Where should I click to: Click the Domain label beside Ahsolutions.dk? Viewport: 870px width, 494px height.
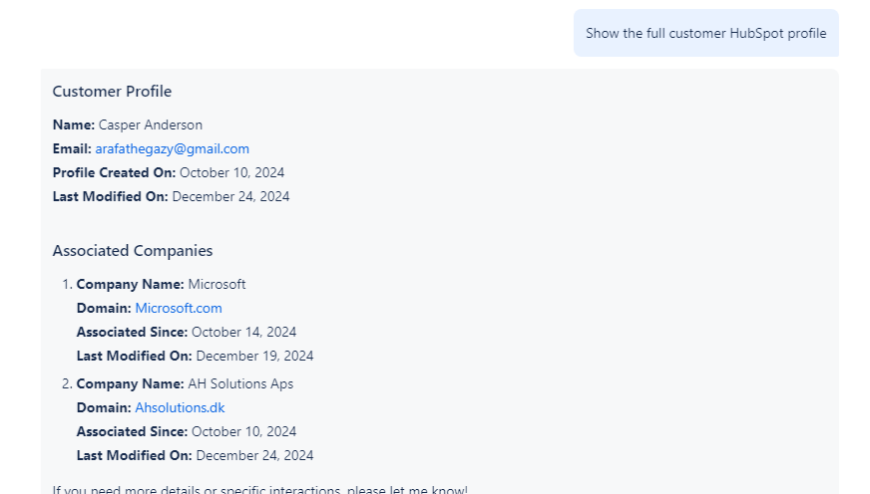(103, 408)
